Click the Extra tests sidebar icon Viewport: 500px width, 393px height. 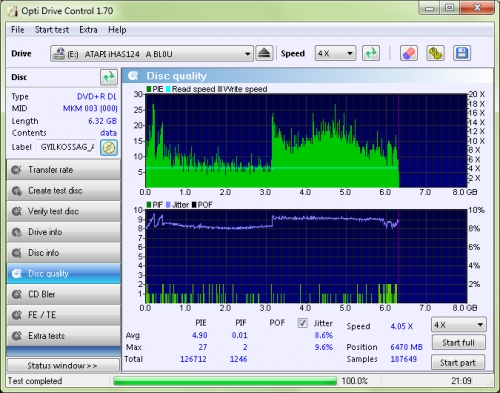[x=16, y=336]
